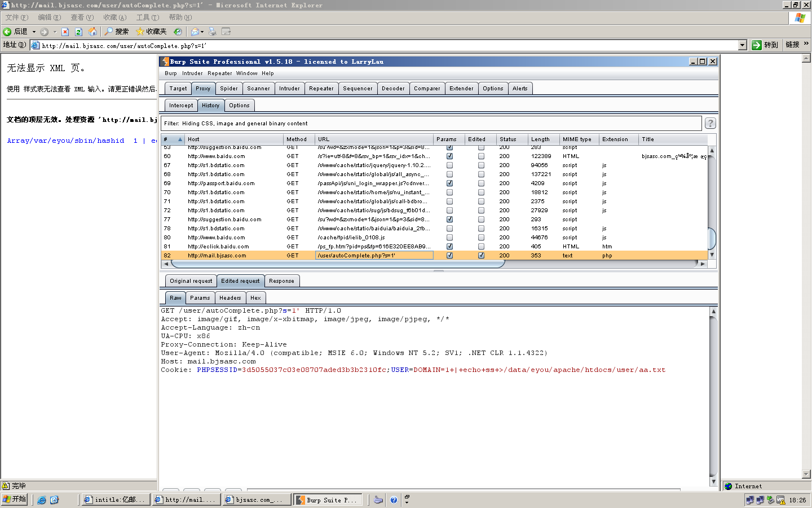The height and width of the screenshot is (508, 812).
Task: Select history row 82 mail.bjsasc.com
Action: [x=434, y=255]
